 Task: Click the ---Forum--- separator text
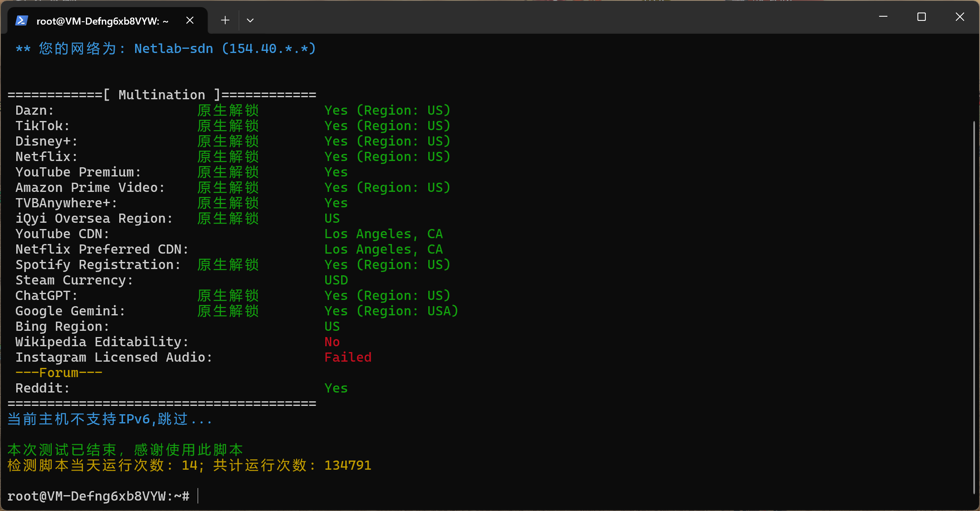(x=59, y=373)
